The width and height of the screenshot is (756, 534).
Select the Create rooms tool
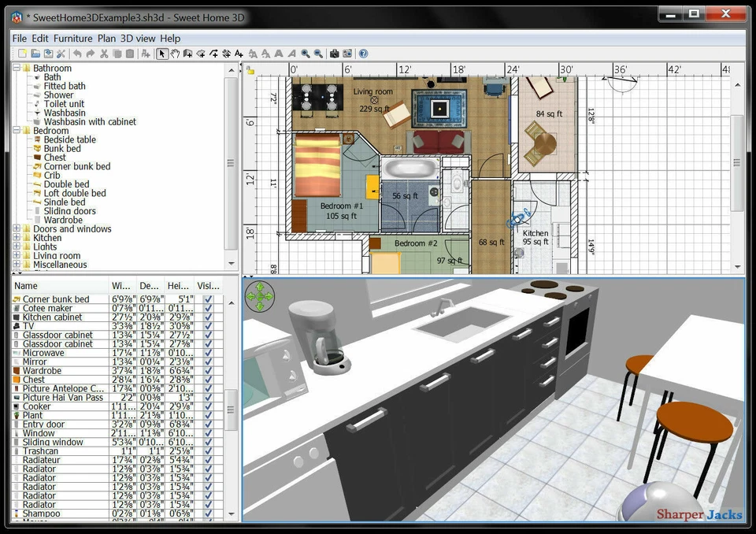pyautogui.click(x=202, y=54)
